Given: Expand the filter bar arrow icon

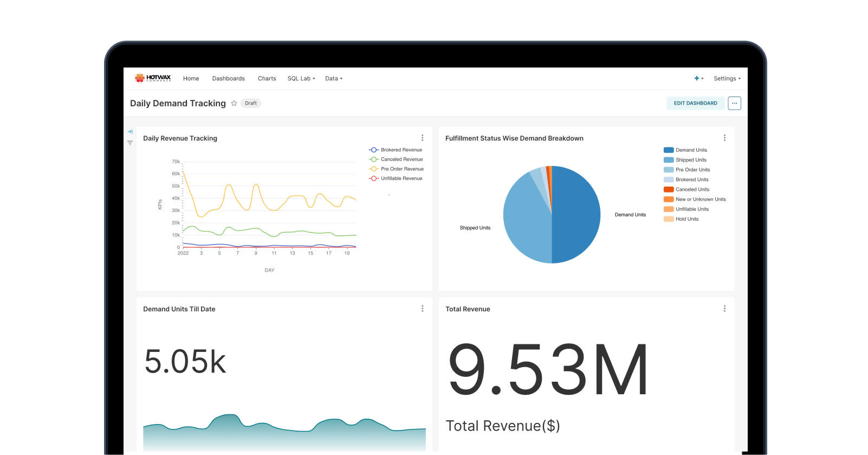Looking at the screenshot, I should 130,131.
